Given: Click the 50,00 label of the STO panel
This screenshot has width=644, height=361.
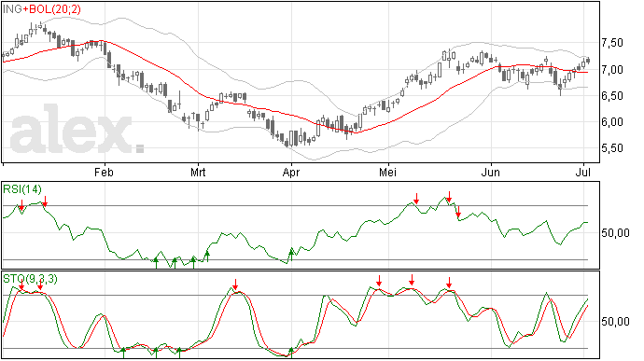Looking at the screenshot, I should pyautogui.click(x=615, y=322).
